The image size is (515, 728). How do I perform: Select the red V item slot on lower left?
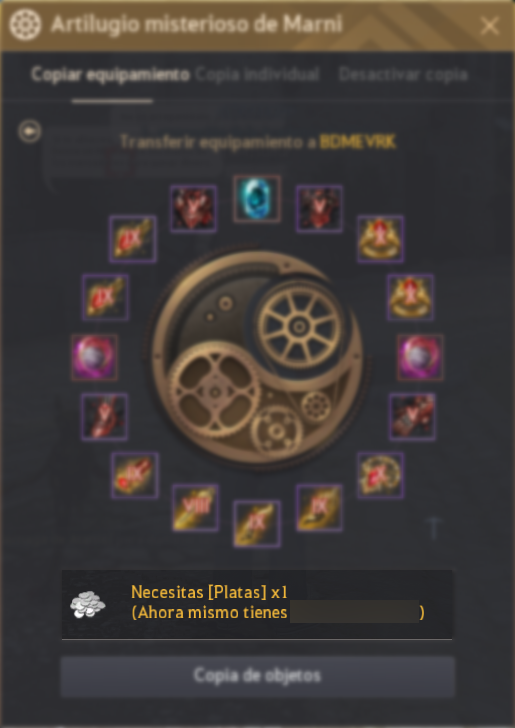point(104,416)
